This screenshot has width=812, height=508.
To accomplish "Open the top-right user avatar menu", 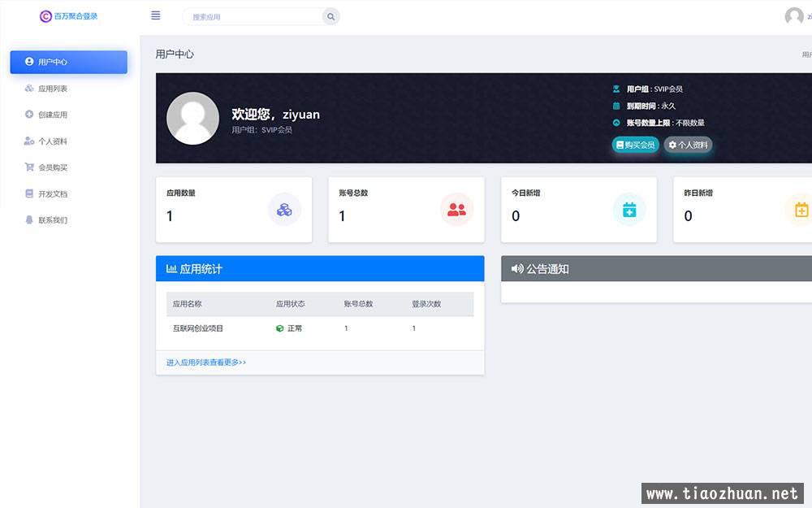I will tap(794, 16).
